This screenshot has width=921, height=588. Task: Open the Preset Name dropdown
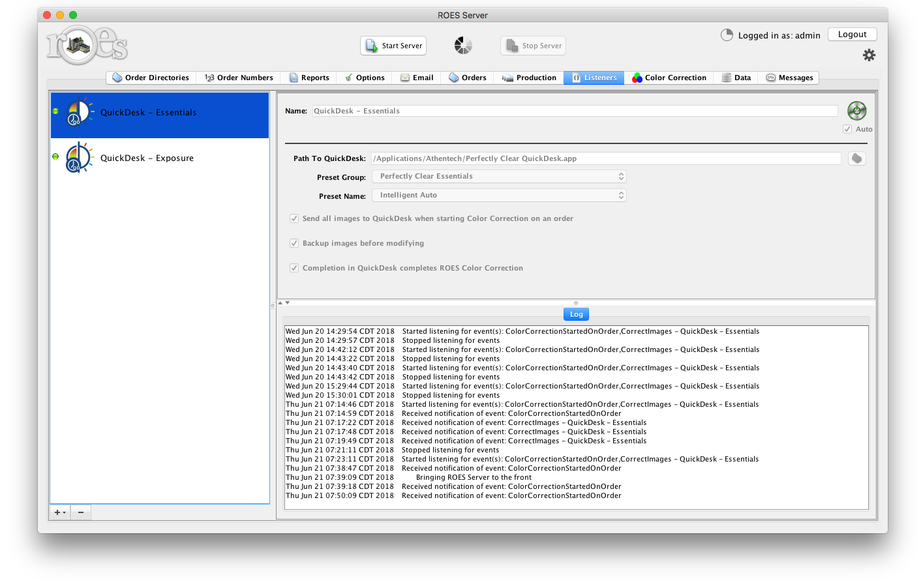(499, 196)
